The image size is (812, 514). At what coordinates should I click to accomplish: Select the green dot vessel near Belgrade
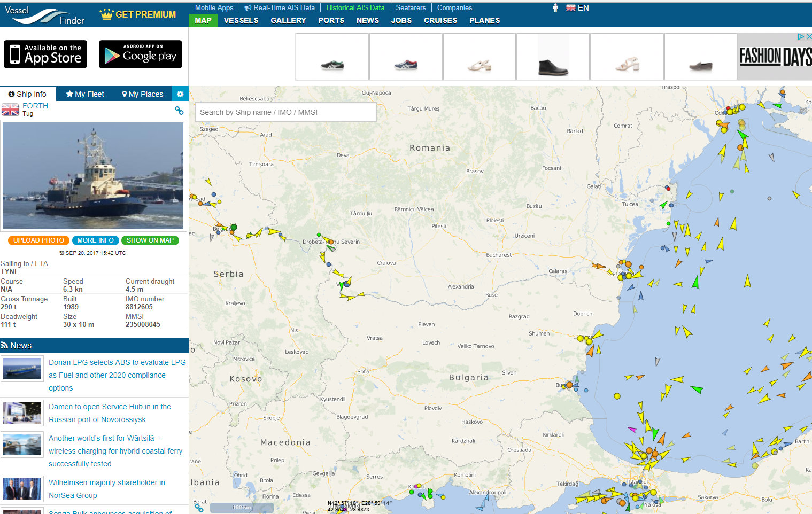(234, 228)
